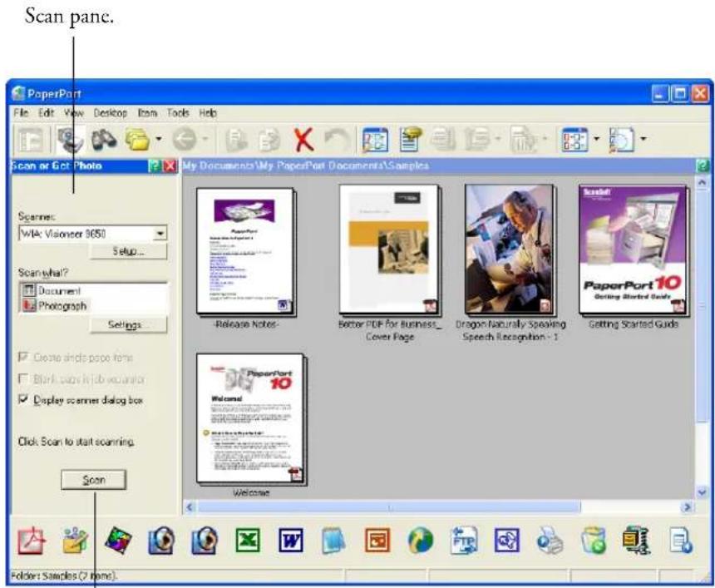The image size is (715, 588).
Task: Open Help for the Scan or Get Photo pane
Action: point(155,166)
